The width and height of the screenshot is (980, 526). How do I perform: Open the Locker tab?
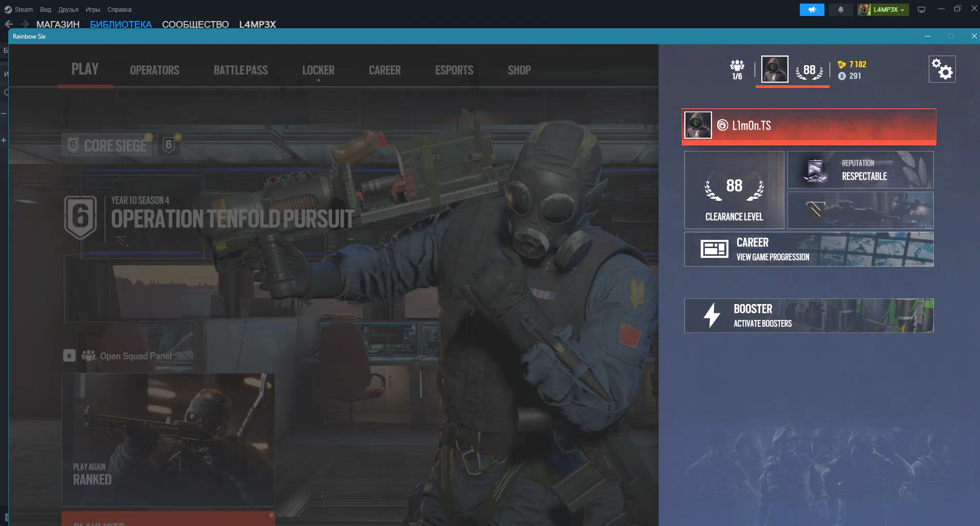pos(318,70)
